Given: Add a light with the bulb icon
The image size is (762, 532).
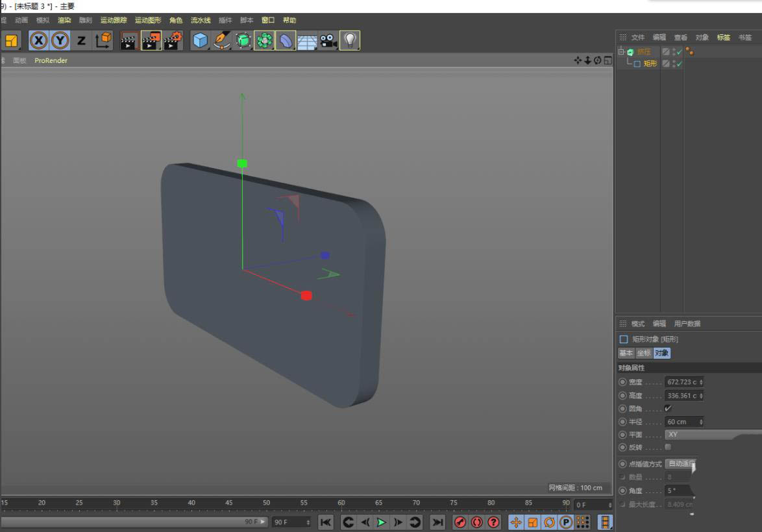Looking at the screenshot, I should point(350,41).
